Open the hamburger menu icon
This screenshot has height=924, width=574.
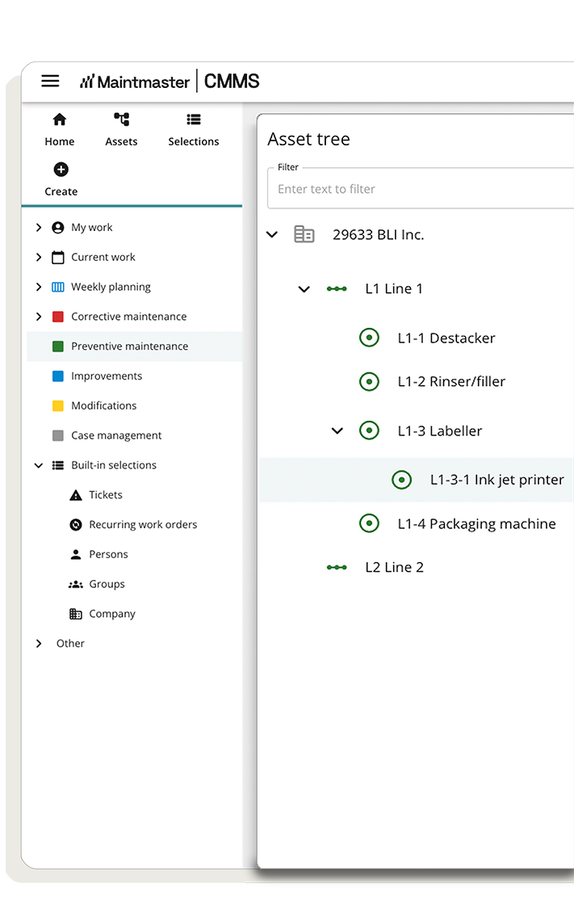[x=50, y=81]
